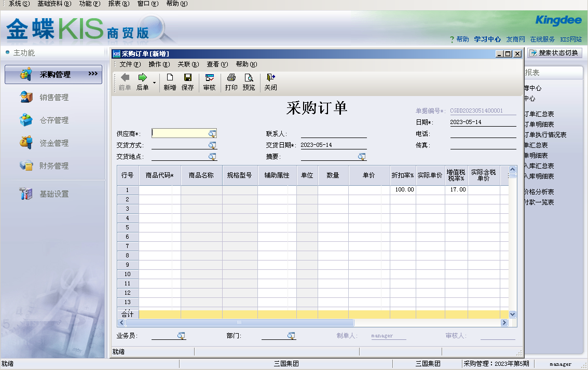
Task: Click the grid scroll-down arrow
Action: pyautogui.click(x=512, y=314)
